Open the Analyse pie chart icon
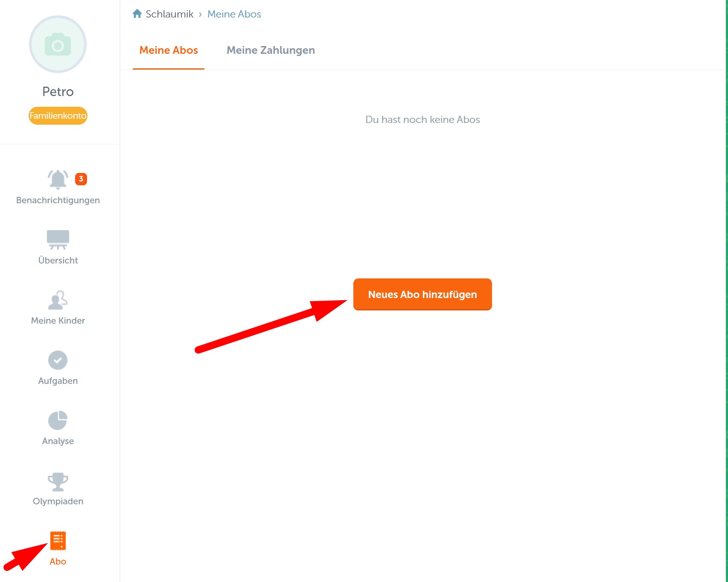728x582 pixels. [x=58, y=420]
